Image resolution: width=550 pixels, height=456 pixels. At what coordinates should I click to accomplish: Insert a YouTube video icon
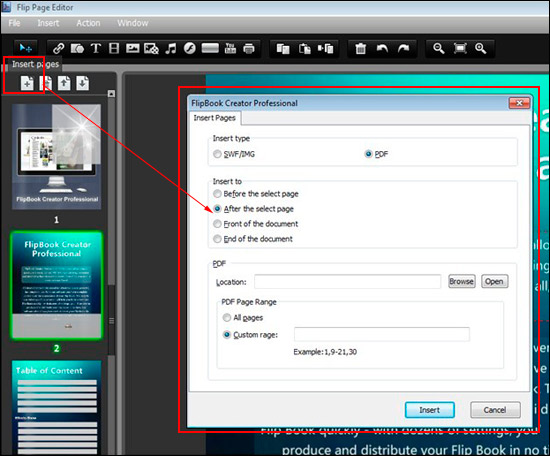[x=230, y=48]
